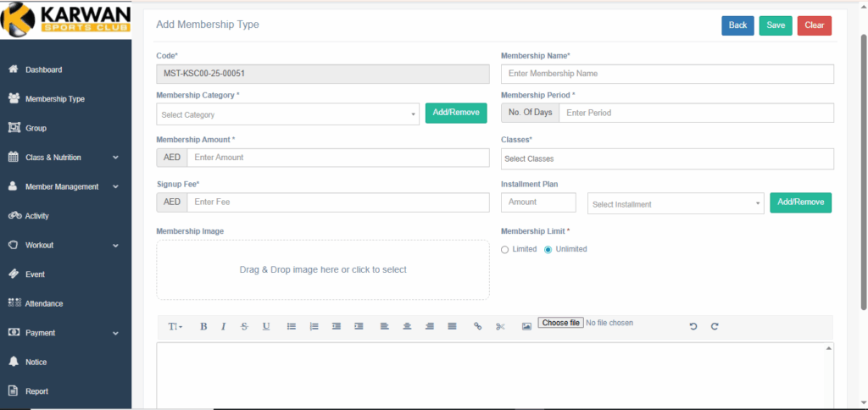This screenshot has height=410, width=868.
Task: Click the Event ticket icon
Action: coord(14,274)
